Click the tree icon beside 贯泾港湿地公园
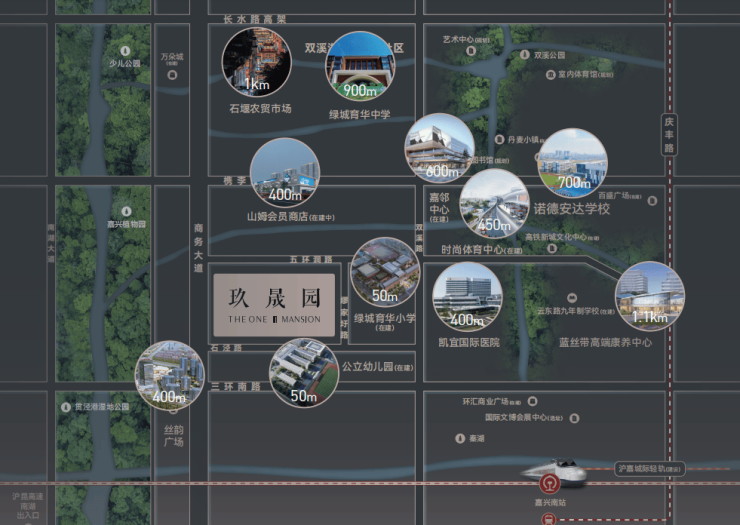This screenshot has height=525, width=740. click(x=66, y=407)
